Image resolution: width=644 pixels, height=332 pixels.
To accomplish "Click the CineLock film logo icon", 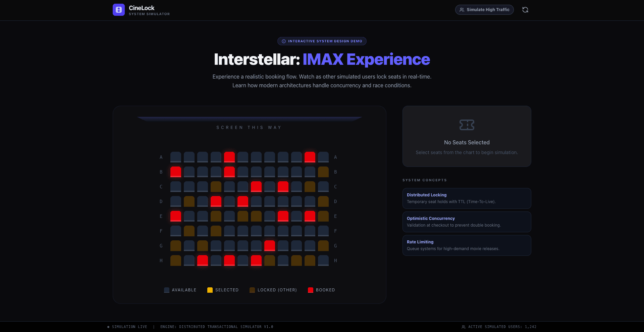I will pyautogui.click(x=119, y=10).
